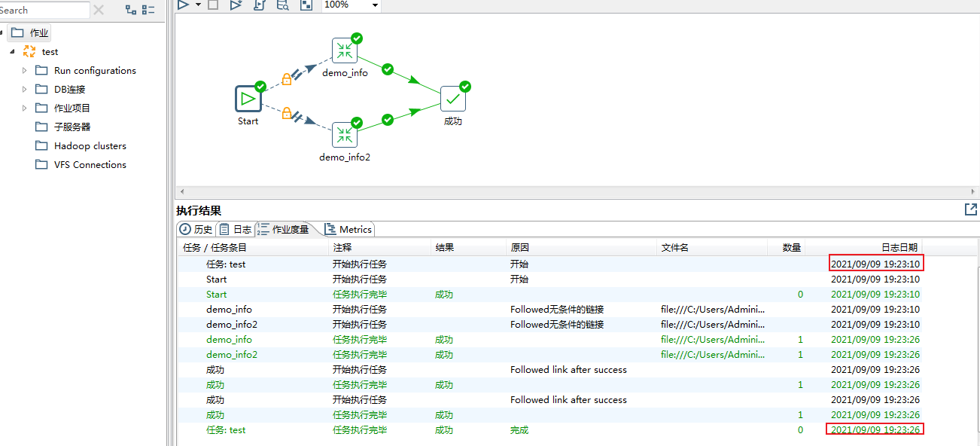Collapse all tree nodes icon
The image size is (980, 446).
click(x=148, y=10)
